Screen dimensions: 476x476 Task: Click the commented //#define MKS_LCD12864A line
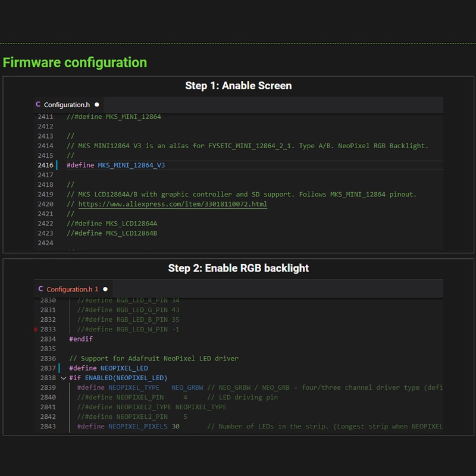pos(112,224)
